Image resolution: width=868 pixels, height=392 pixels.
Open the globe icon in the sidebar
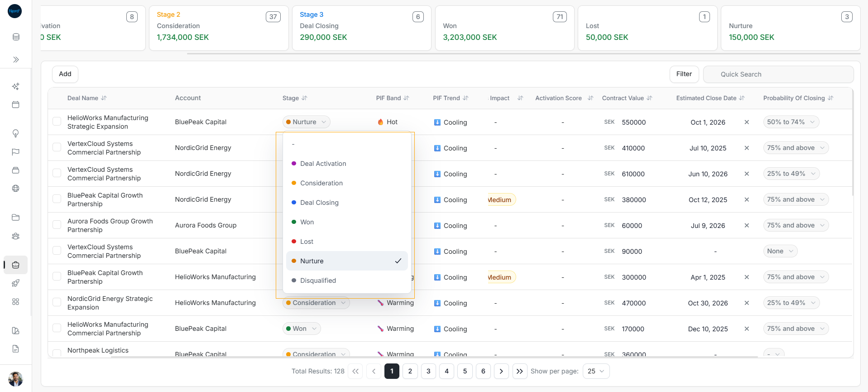(16, 189)
